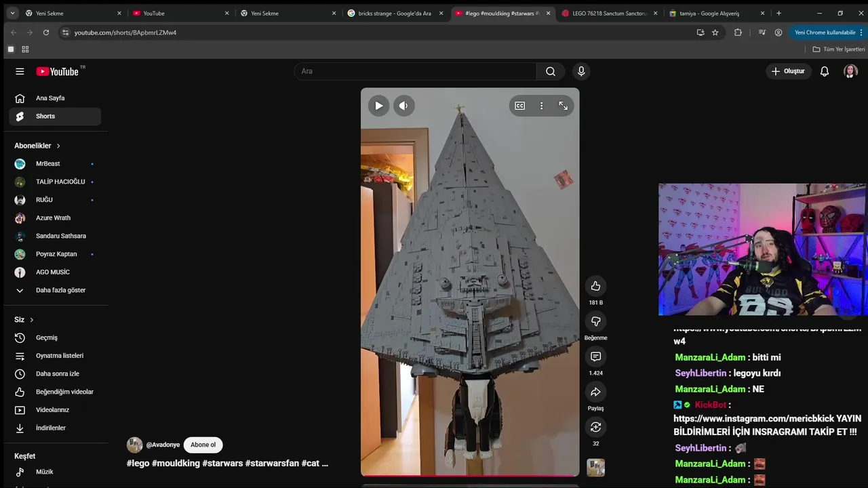Switch to bricks strange Google tab
Viewport: 868px width, 488px height.
(395, 13)
